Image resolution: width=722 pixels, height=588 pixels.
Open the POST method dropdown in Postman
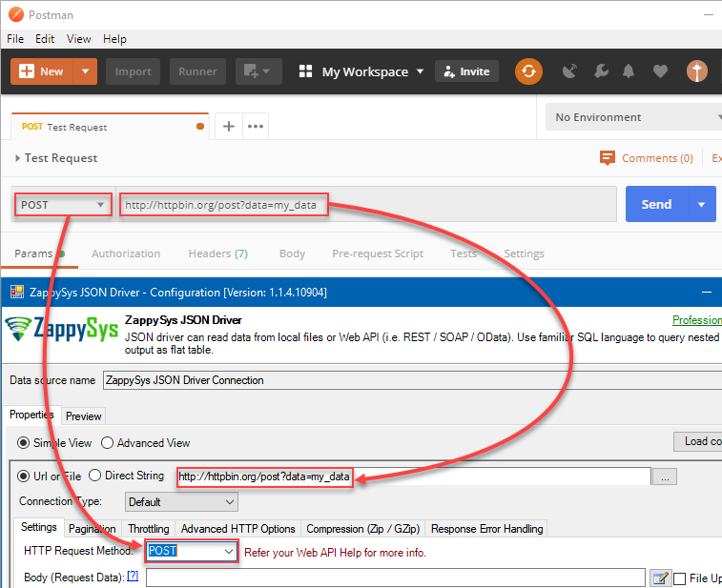click(63, 205)
